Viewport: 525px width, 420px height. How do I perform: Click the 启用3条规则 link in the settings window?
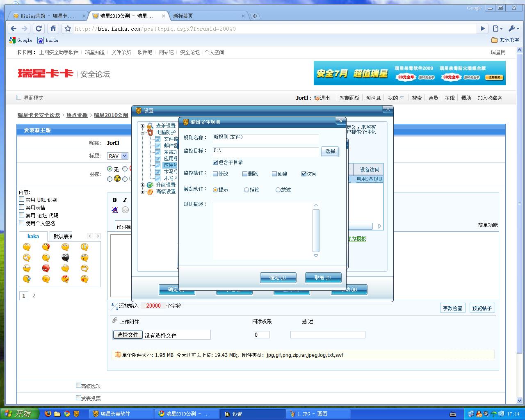point(370,179)
